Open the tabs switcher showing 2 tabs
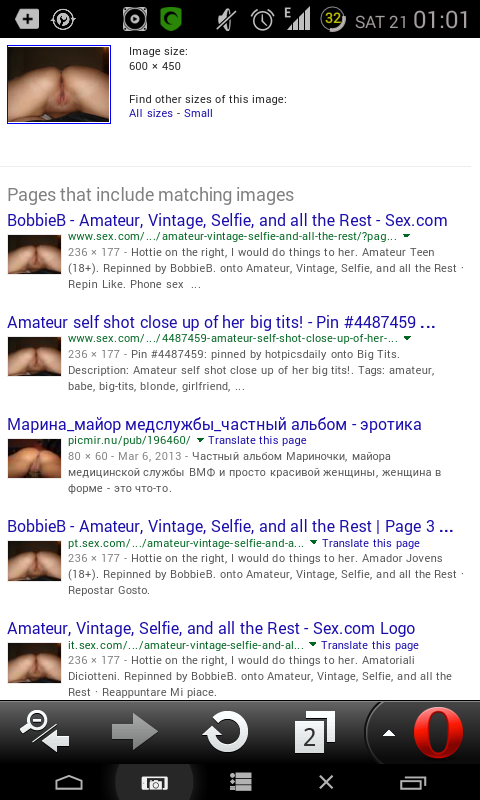Image resolution: width=480 pixels, height=800 pixels. [315, 732]
